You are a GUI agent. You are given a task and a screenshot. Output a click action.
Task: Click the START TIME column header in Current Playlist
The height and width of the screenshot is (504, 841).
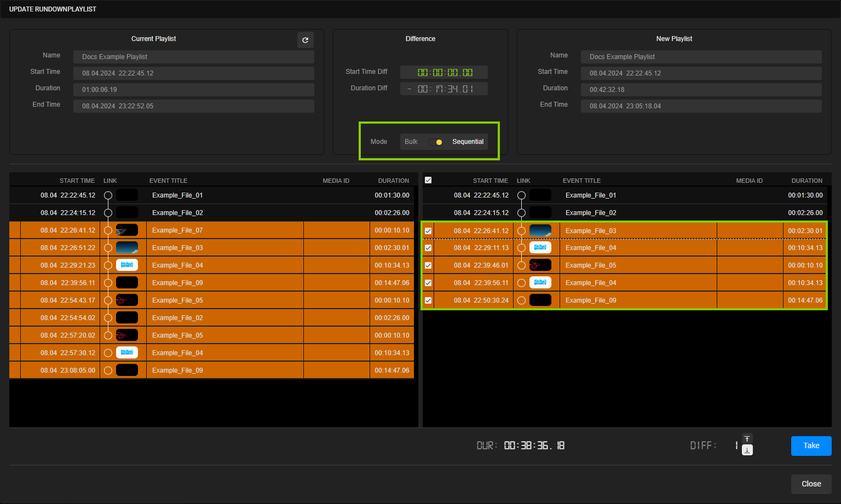(x=77, y=180)
